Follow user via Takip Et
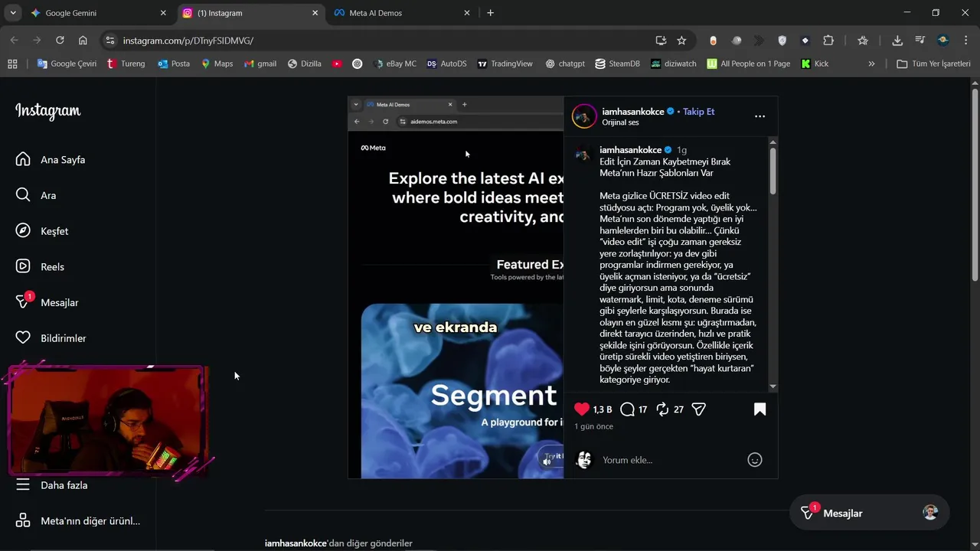980x551 pixels. [698, 112]
